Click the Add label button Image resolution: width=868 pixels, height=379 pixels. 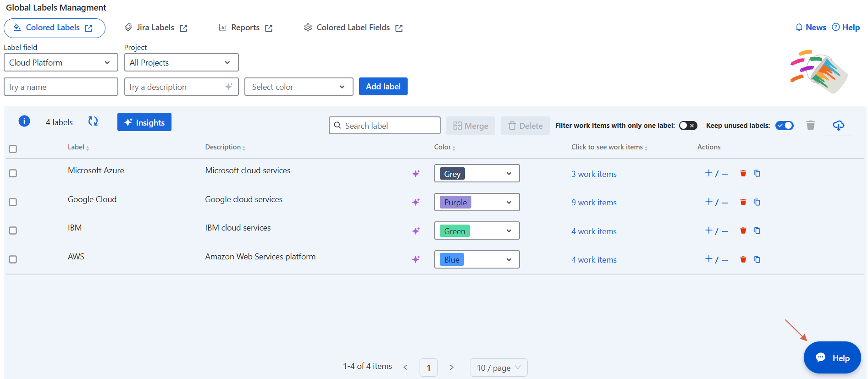coord(383,87)
